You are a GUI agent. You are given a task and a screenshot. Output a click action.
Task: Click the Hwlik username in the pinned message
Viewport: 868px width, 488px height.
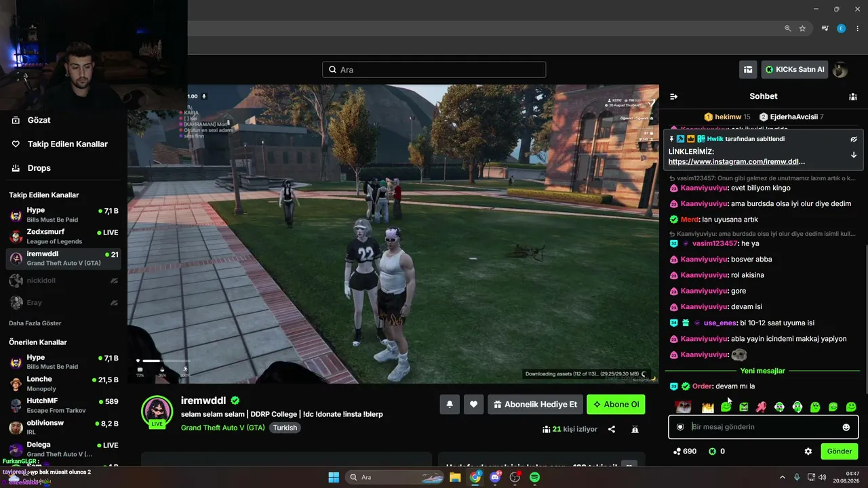point(715,139)
